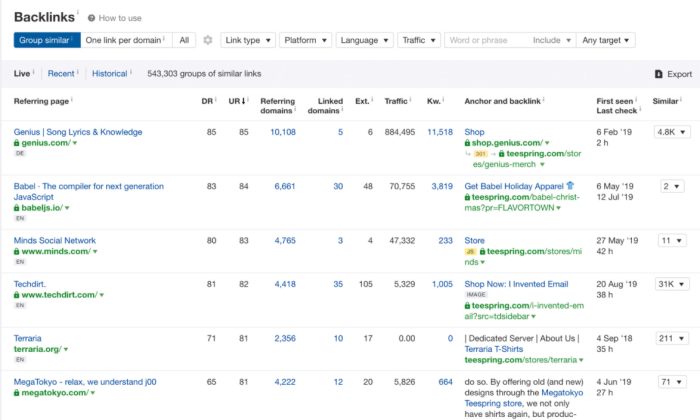Image resolution: width=700 pixels, height=420 pixels.
Task: Select the All links mode
Action: [x=184, y=40]
